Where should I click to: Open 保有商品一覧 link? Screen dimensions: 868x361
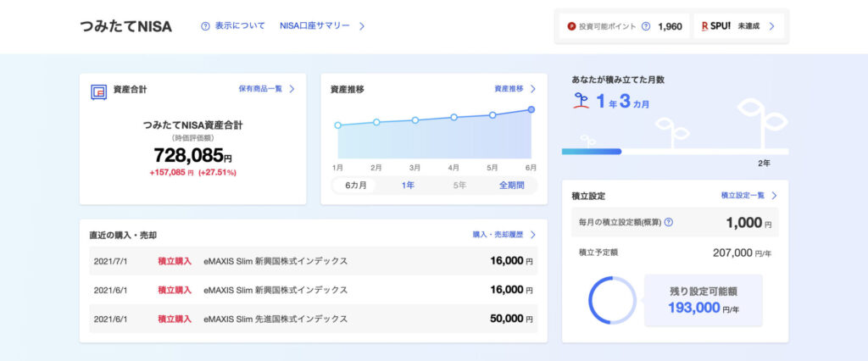point(260,89)
